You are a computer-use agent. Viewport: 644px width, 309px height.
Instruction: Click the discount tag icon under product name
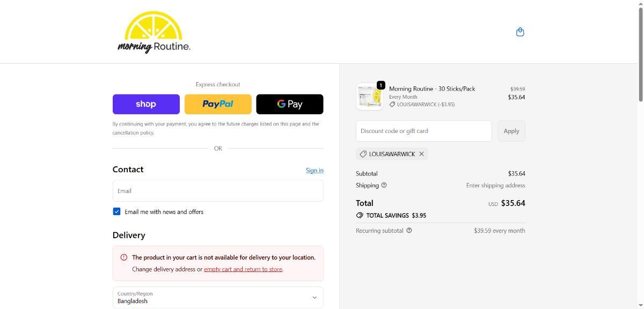(392, 105)
